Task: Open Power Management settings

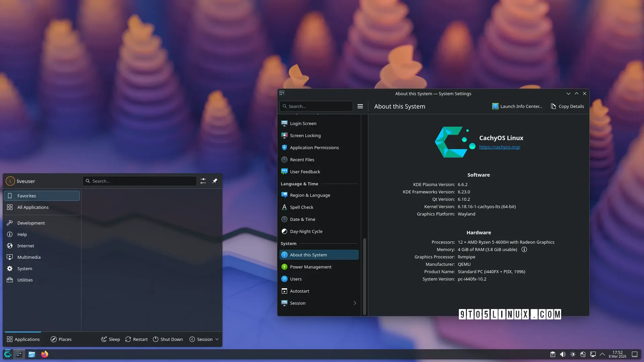Action: pyautogui.click(x=311, y=267)
